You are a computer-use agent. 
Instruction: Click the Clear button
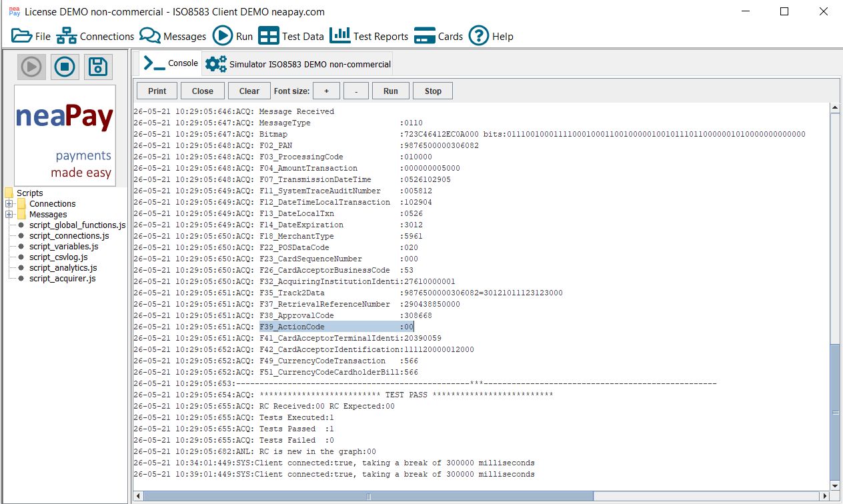(x=249, y=91)
